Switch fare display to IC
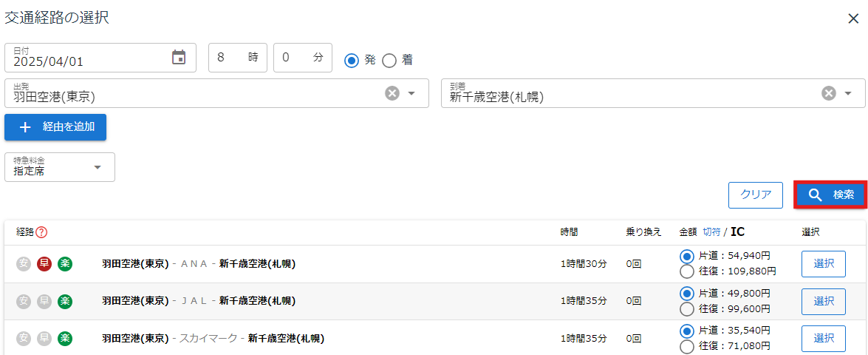Viewport: 868px width, 355px height. pyautogui.click(x=737, y=232)
